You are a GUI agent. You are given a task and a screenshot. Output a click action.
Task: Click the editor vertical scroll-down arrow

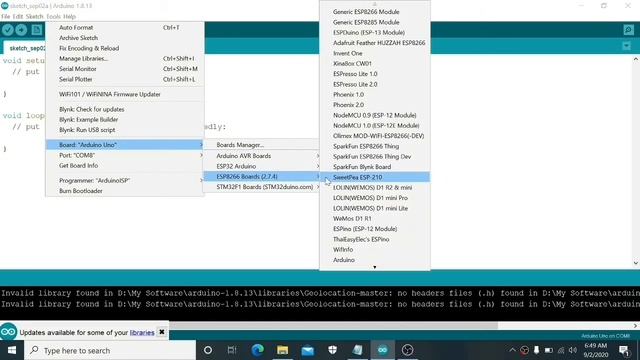pos(636,263)
